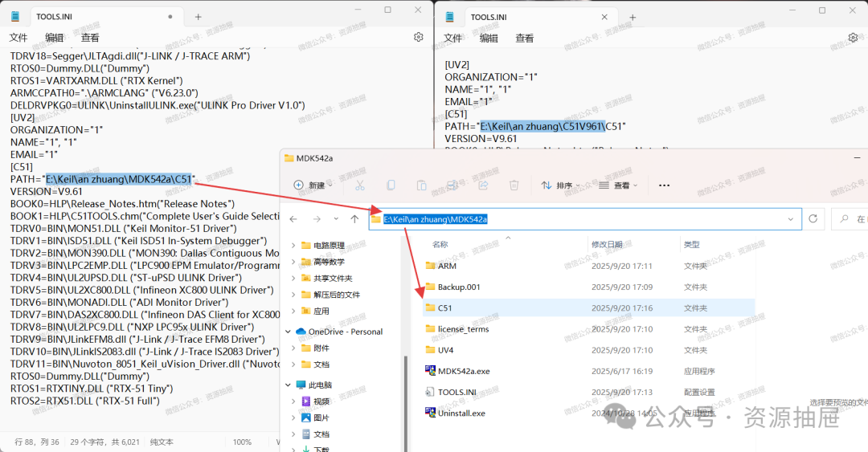Screen dimensions: 868x452
Task: Go up one folder level in Explorer
Action: (355, 219)
